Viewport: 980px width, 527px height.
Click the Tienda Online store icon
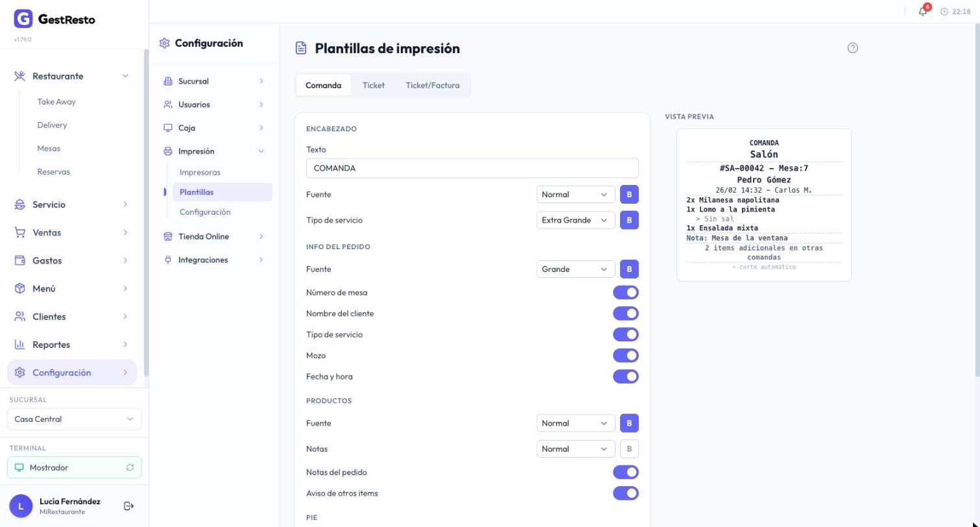pos(168,236)
